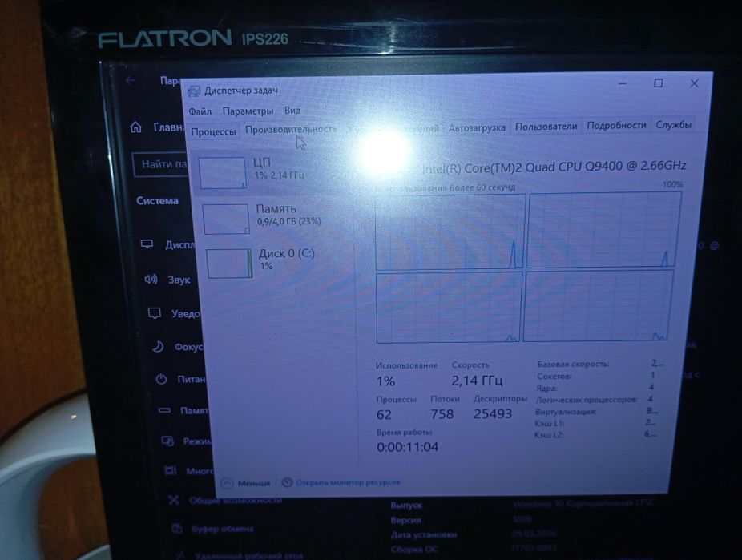Screen dimensions: 742x560
Task: Click the Меньше collapse arrow icon
Action: pos(227,483)
